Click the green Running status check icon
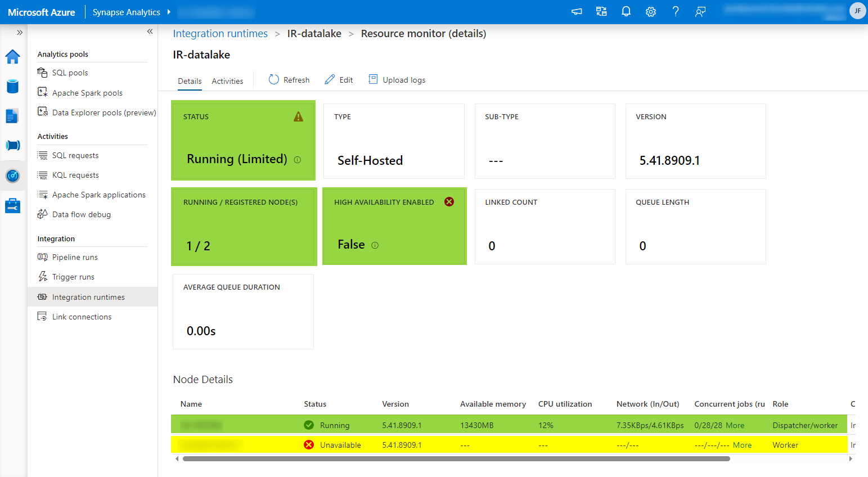This screenshot has height=477, width=868. coord(309,425)
